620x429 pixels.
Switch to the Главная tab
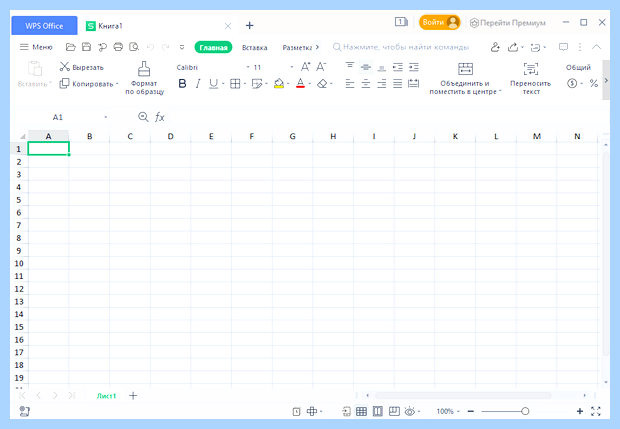point(213,47)
